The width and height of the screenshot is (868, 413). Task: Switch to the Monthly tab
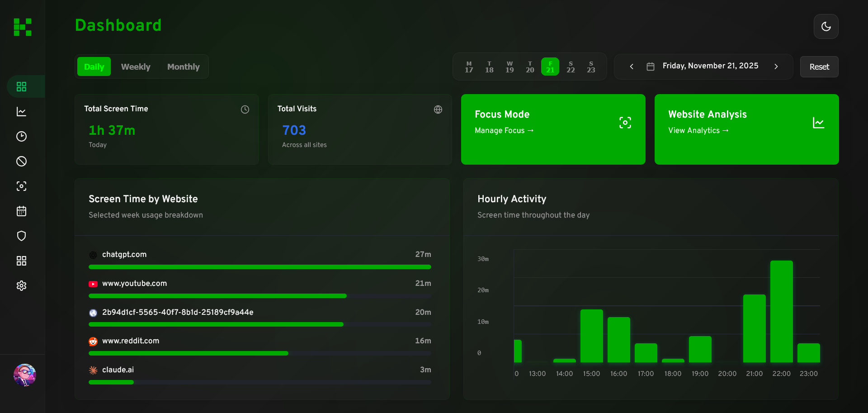pos(183,66)
